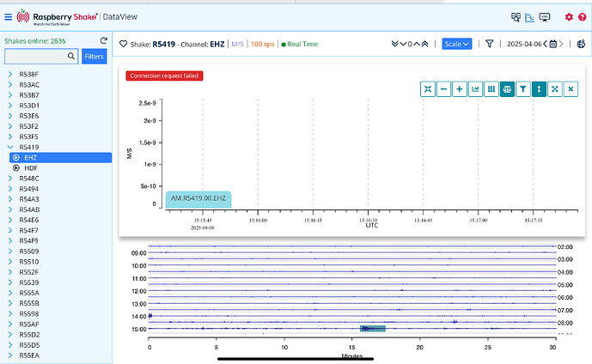Increase amplitude with single up chevron
This screenshot has height=364, width=592.
417,44
